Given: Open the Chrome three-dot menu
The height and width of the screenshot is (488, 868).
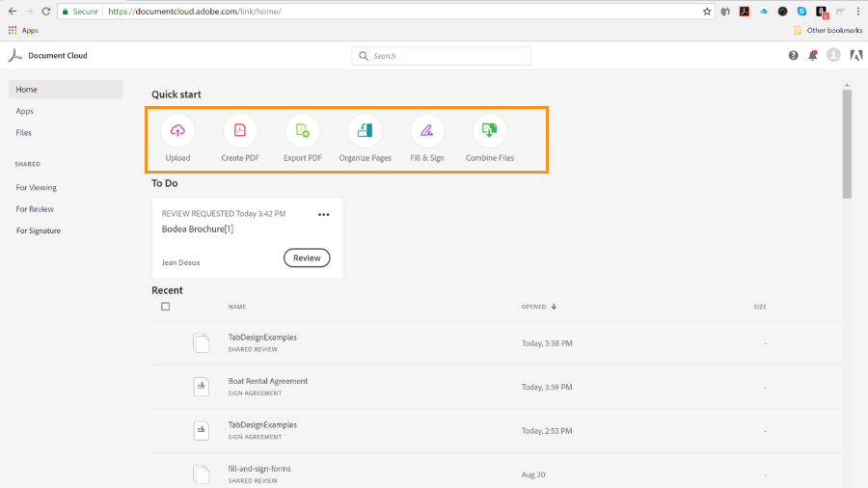Looking at the screenshot, I should (x=858, y=11).
